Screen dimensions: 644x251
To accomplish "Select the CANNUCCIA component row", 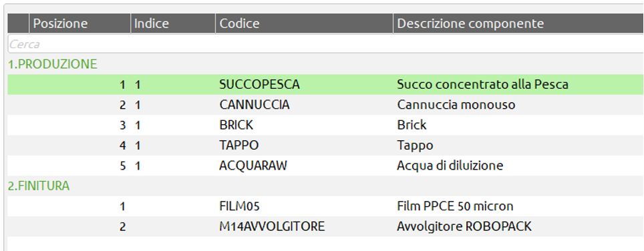I will click(x=325, y=105).
